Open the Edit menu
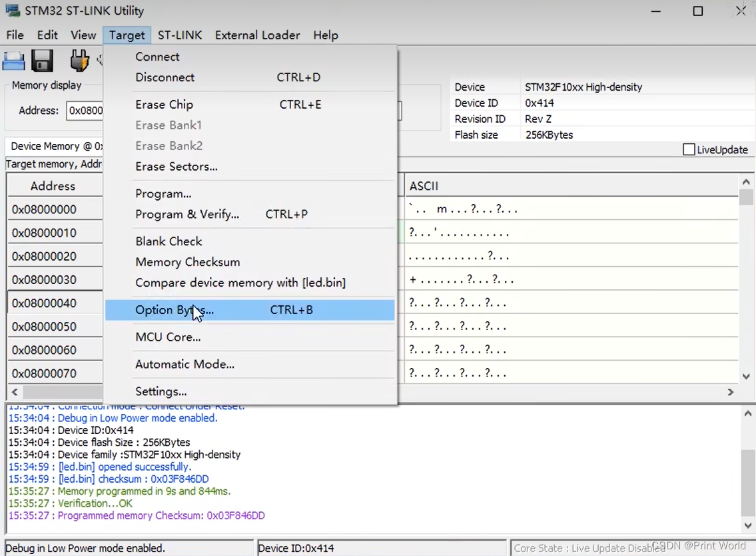Image resolution: width=756 pixels, height=556 pixels. (x=47, y=35)
